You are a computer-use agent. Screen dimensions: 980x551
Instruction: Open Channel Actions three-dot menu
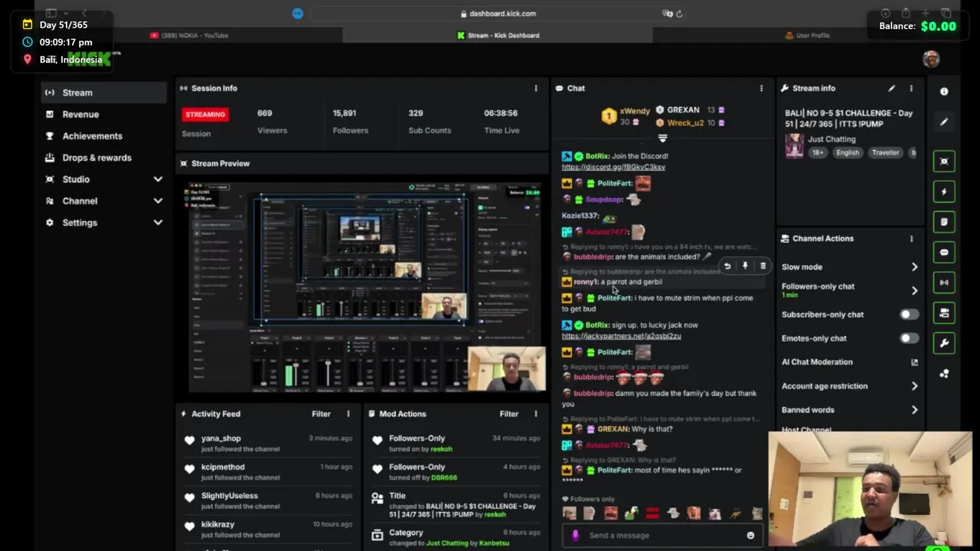point(911,239)
